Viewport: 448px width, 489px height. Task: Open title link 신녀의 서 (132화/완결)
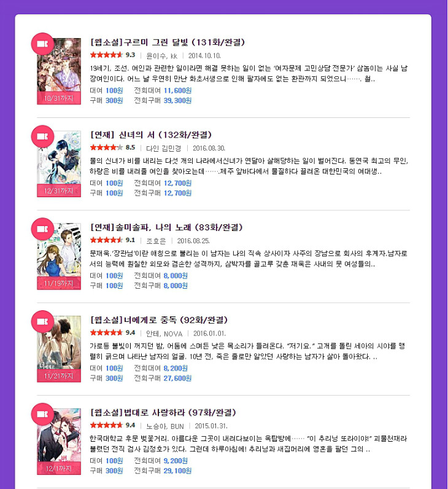click(151, 135)
